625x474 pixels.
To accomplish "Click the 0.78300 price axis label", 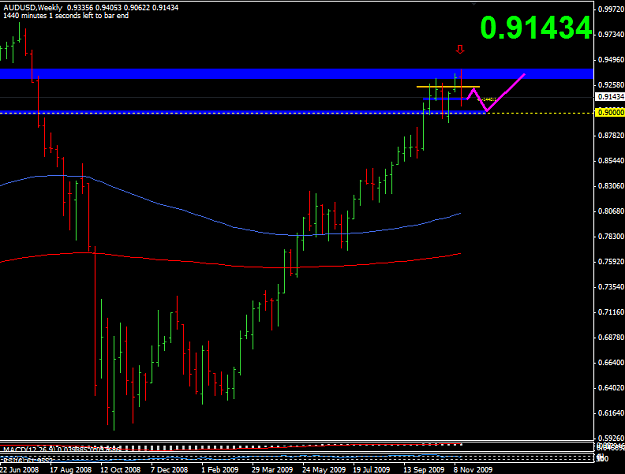I will (x=611, y=236).
